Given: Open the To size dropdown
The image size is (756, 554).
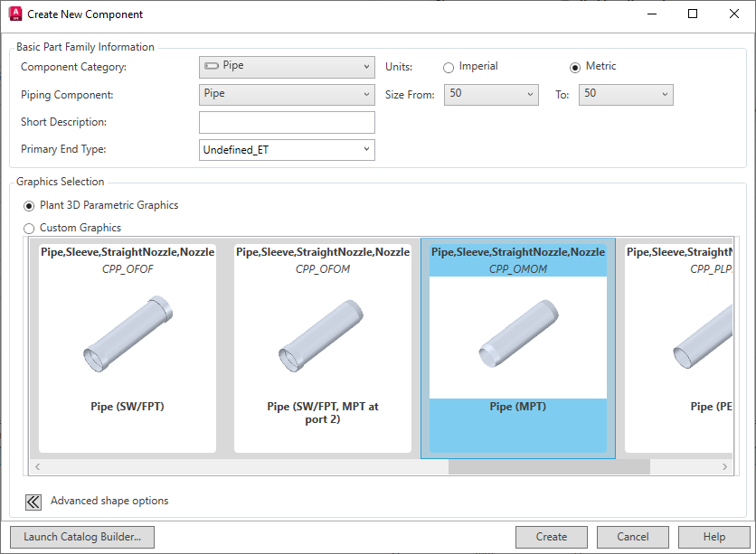Looking at the screenshot, I should [x=665, y=94].
